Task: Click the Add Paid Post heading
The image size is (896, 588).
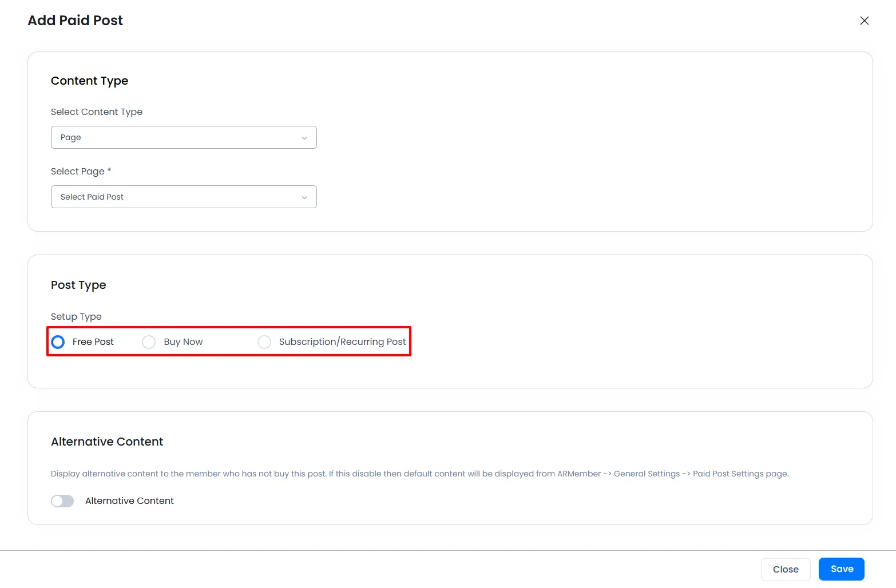Action: tap(75, 20)
